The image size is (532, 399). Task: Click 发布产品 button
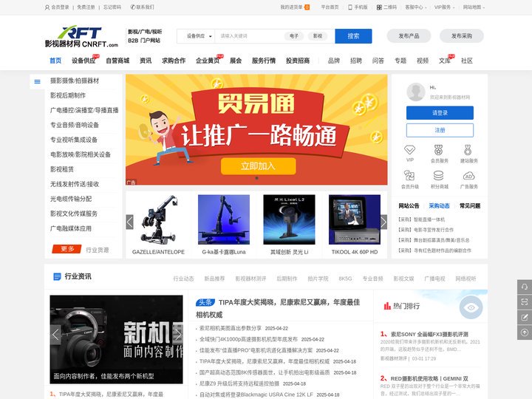pyautogui.click(x=409, y=36)
